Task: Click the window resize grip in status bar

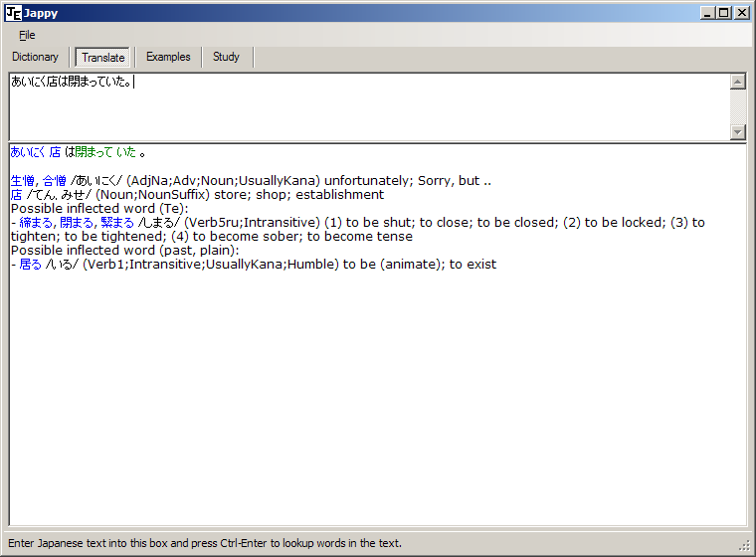Action: pyautogui.click(x=744, y=545)
